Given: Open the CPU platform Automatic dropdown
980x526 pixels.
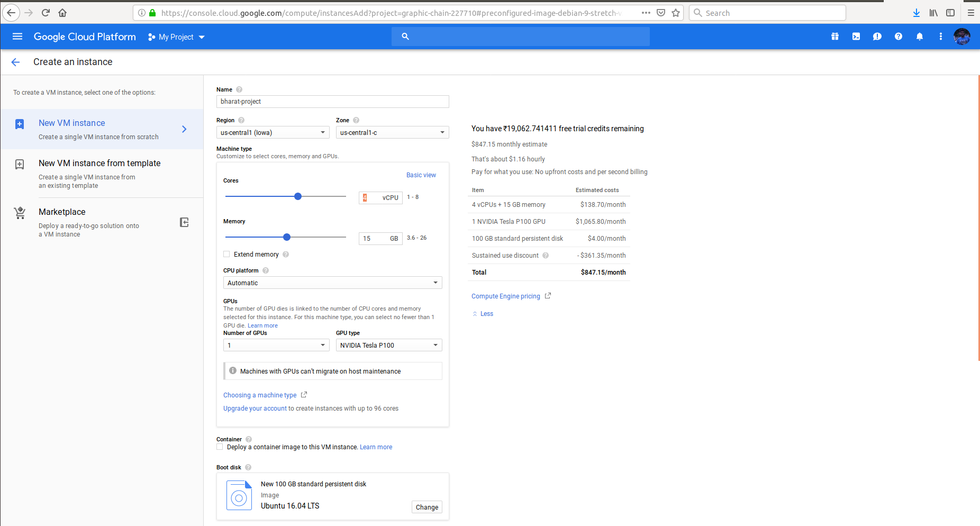Looking at the screenshot, I should (333, 283).
